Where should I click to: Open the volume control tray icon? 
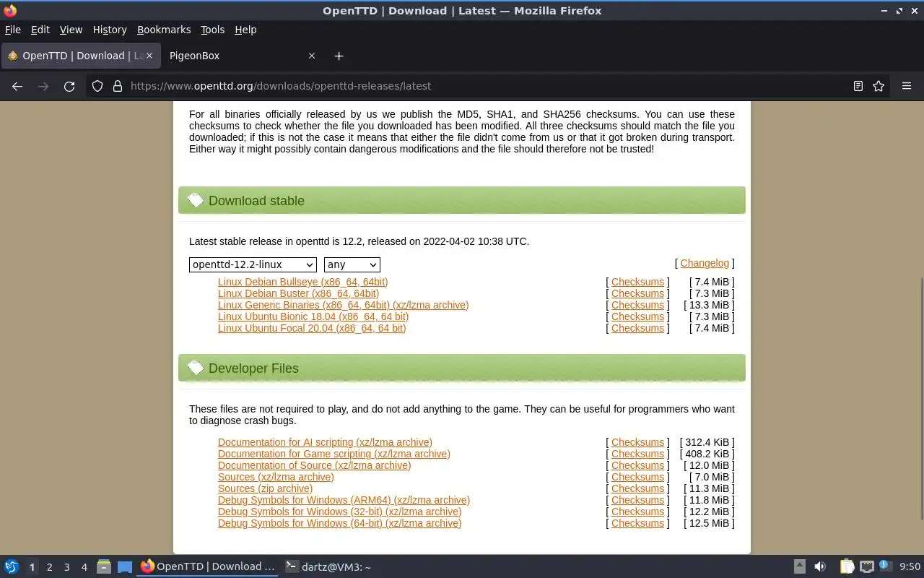[x=820, y=567]
